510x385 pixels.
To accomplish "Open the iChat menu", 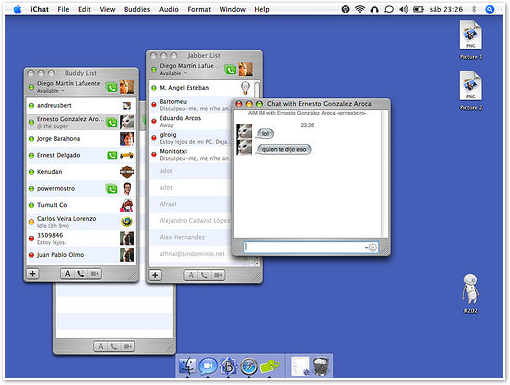I will click(39, 9).
